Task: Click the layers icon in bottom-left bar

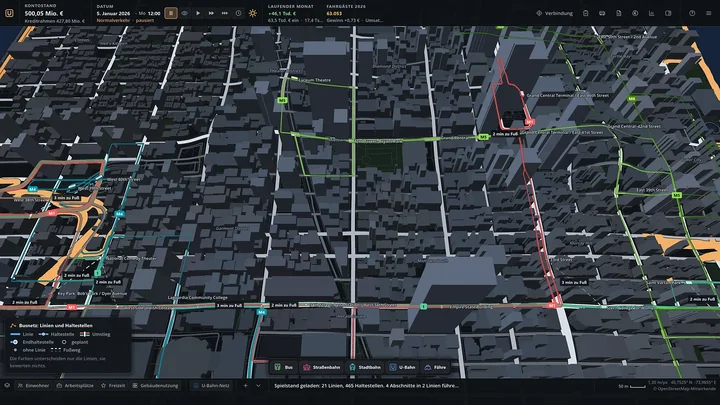Action: [x=7, y=386]
